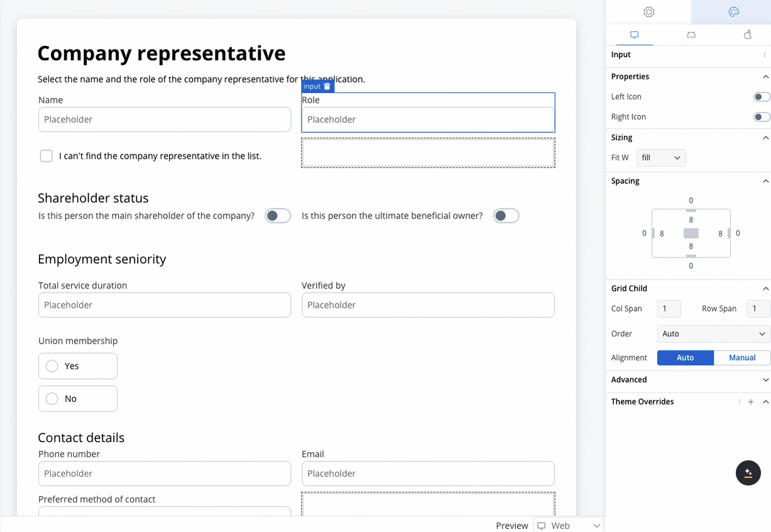Image resolution: width=771 pixels, height=532 pixels.
Task: Open the Fit W fill dropdown
Action: tap(661, 158)
